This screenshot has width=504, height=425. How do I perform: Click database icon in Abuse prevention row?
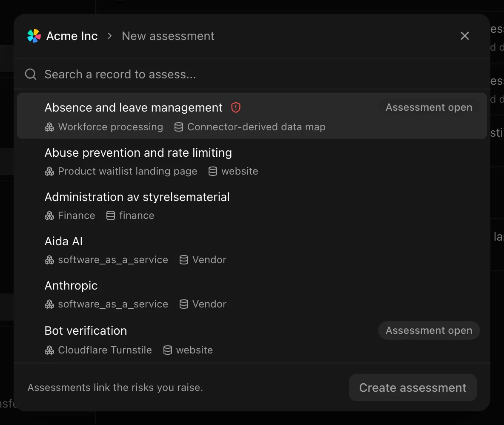[213, 171]
